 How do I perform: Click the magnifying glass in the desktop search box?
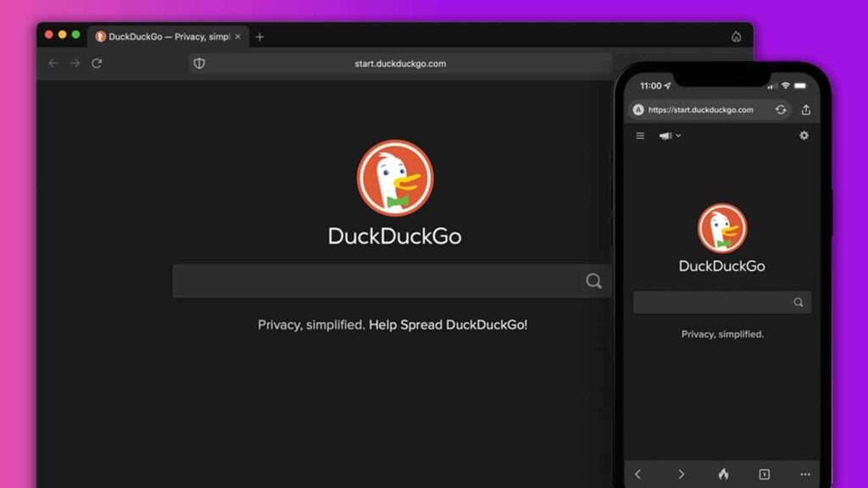pyautogui.click(x=593, y=280)
